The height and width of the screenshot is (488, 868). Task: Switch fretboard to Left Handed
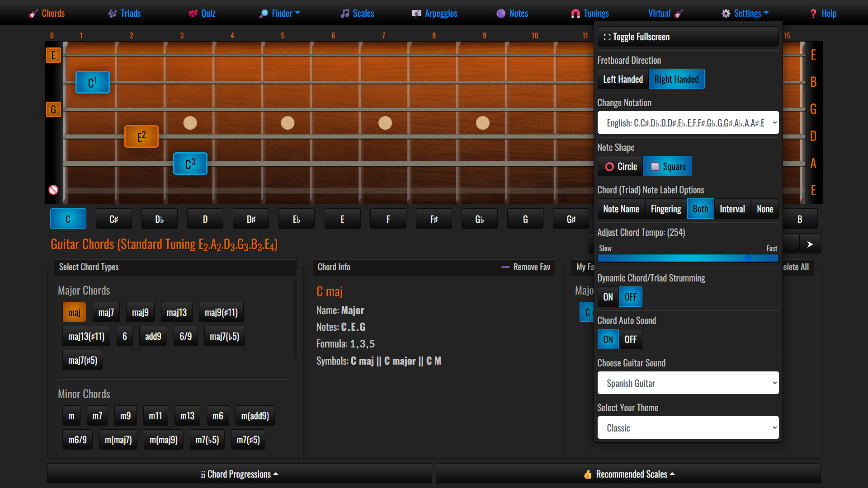point(623,79)
